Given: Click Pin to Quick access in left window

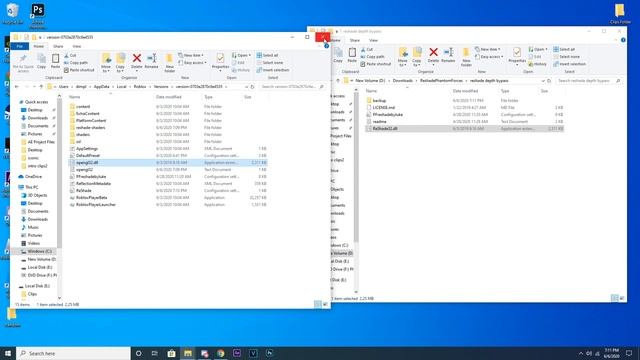Looking at the screenshot, I should tap(23, 63).
